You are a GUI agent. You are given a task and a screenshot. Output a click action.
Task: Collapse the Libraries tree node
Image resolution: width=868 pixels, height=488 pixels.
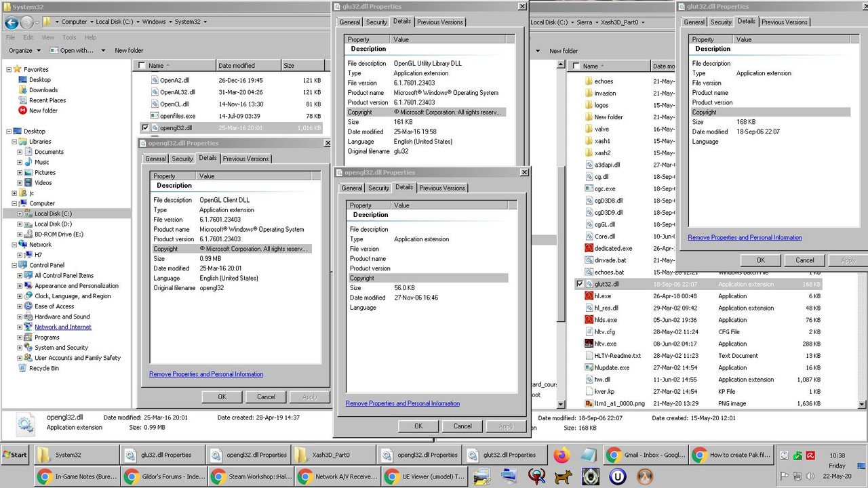(x=14, y=142)
